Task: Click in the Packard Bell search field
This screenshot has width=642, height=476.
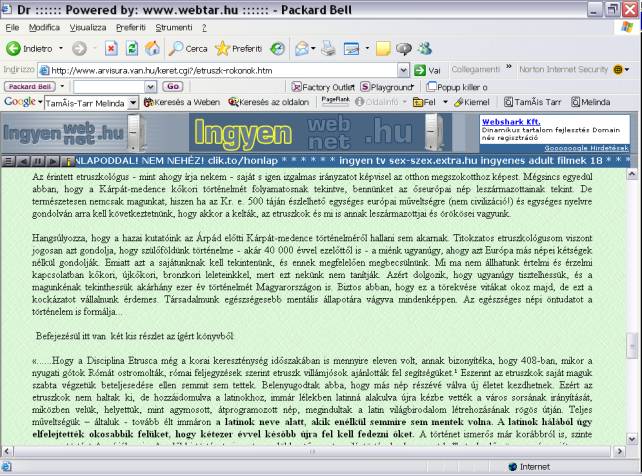Action: pyautogui.click(x=109, y=87)
